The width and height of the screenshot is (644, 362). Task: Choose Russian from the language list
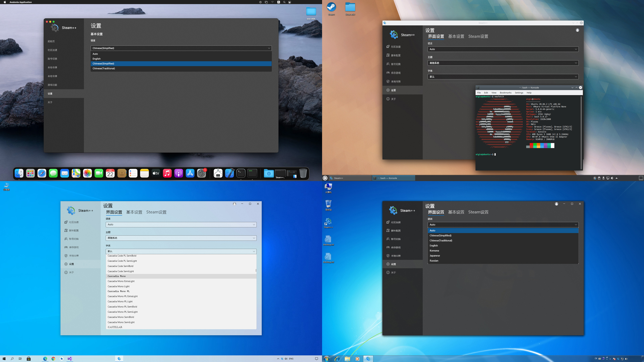pyautogui.click(x=434, y=261)
